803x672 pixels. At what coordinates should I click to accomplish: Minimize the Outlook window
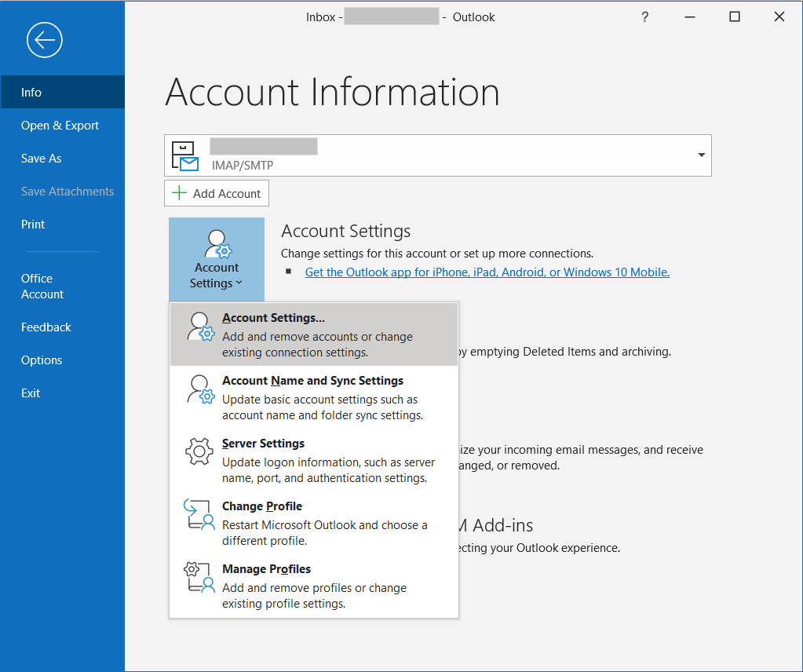coord(690,17)
